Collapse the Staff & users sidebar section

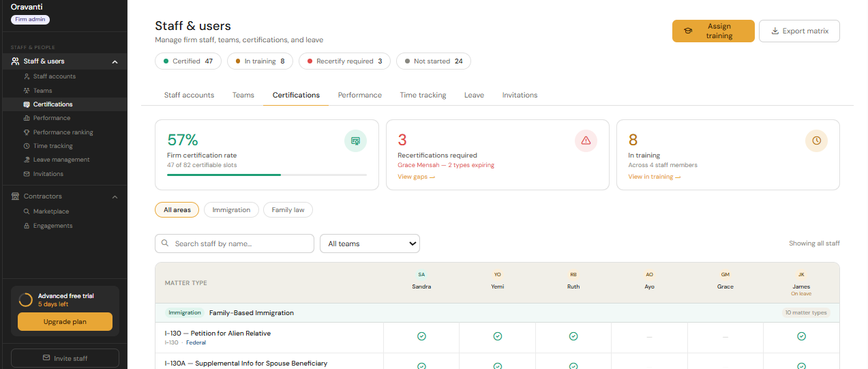coord(115,62)
